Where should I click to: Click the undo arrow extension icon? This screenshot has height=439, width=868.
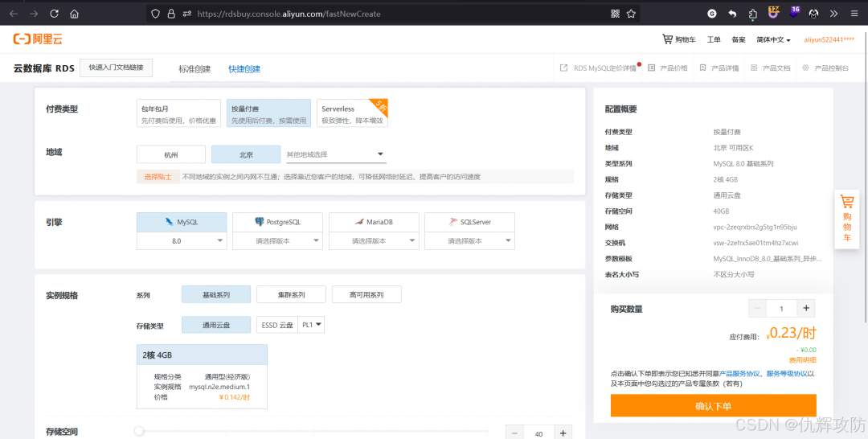click(x=732, y=14)
